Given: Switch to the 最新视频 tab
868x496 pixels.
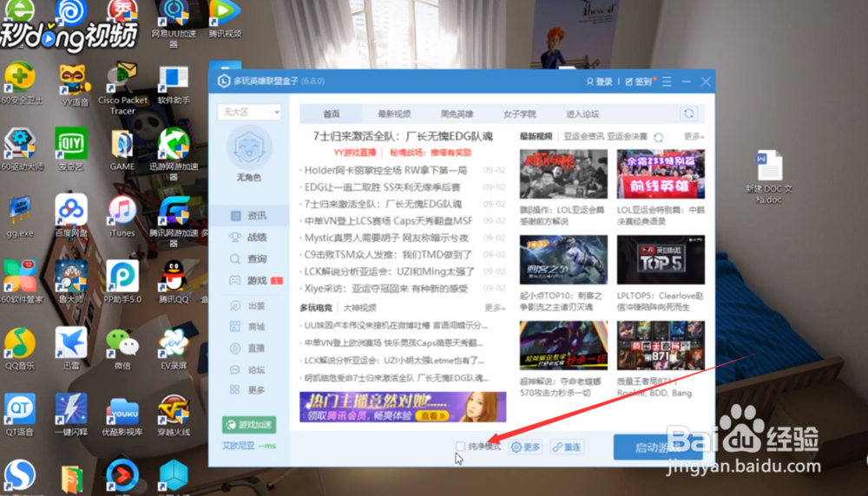Looking at the screenshot, I should (394, 114).
